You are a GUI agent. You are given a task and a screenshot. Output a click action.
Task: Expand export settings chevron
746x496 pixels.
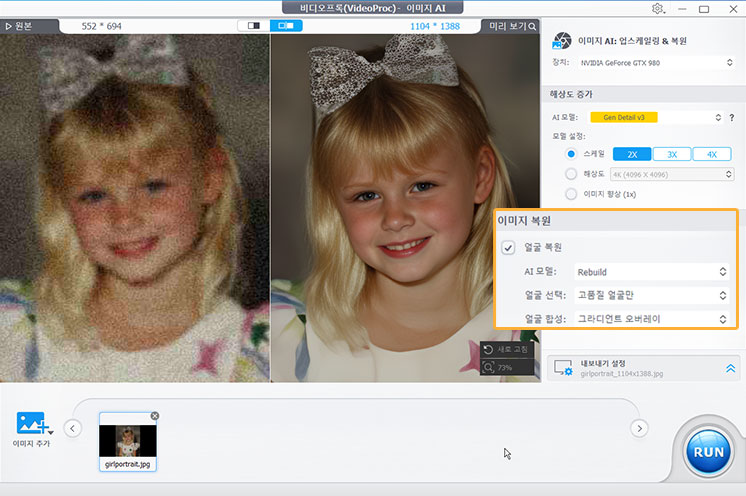(x=730, y=368)
